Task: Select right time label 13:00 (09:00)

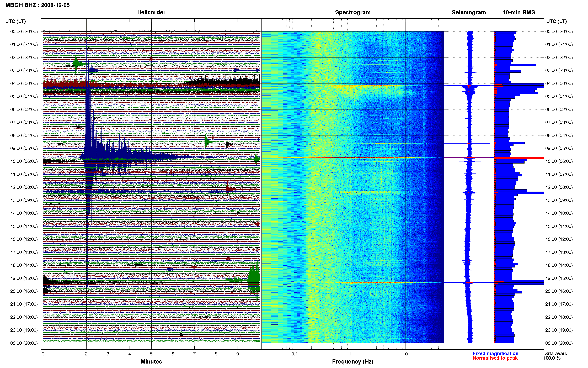Action: coord(559,200)
